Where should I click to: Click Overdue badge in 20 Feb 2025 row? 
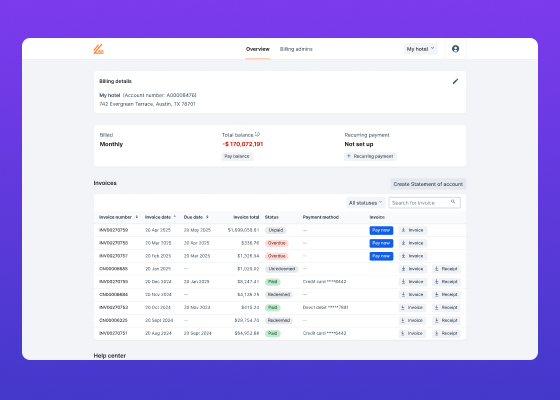276,256
